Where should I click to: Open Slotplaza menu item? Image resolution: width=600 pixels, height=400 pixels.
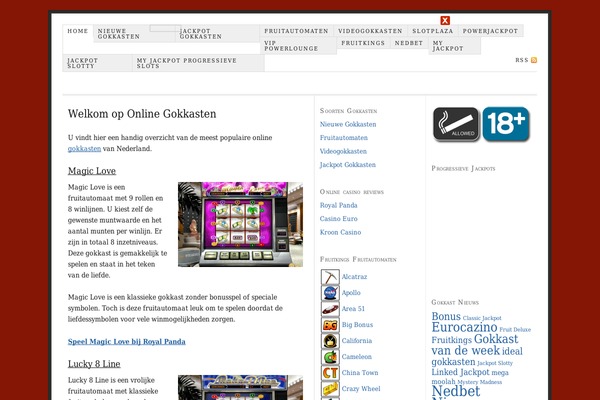click(x=432, y=31)
